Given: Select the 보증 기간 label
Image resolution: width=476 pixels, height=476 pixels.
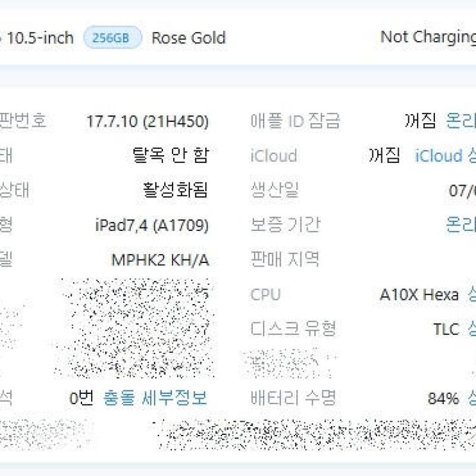Looking at the screenshot, I should [286, 225].
